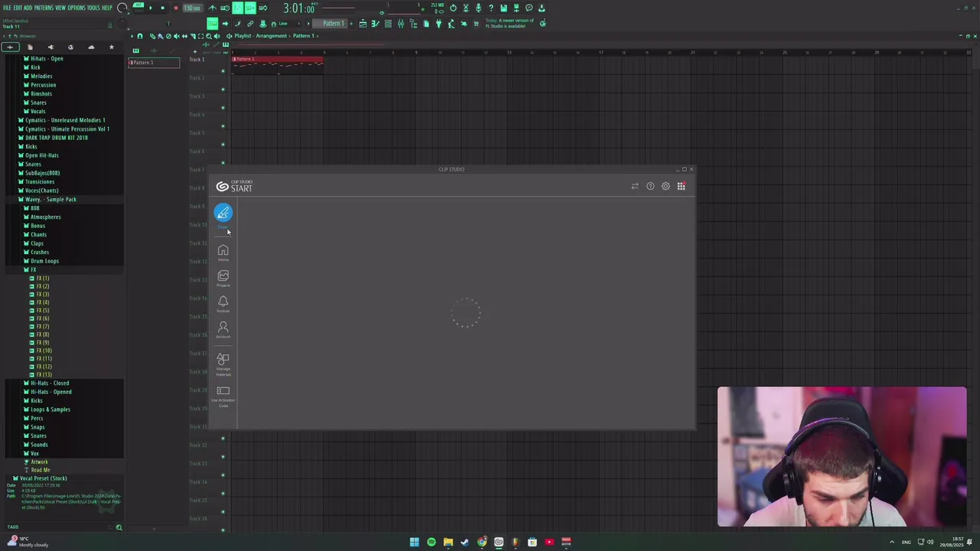Viewport: 980px width, 551px height.
Task: Click the Pattern 1 clip on Track 1
Action: tap(277, 64)
